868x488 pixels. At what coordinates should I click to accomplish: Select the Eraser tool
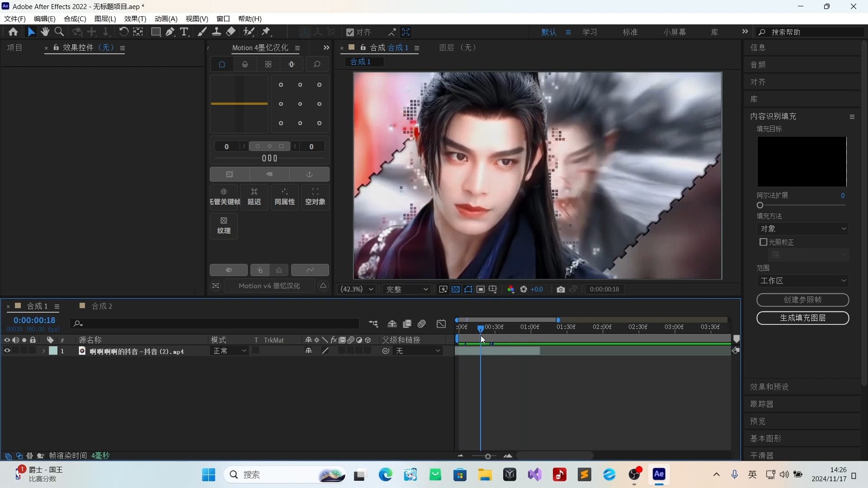[x=231, y=32]
